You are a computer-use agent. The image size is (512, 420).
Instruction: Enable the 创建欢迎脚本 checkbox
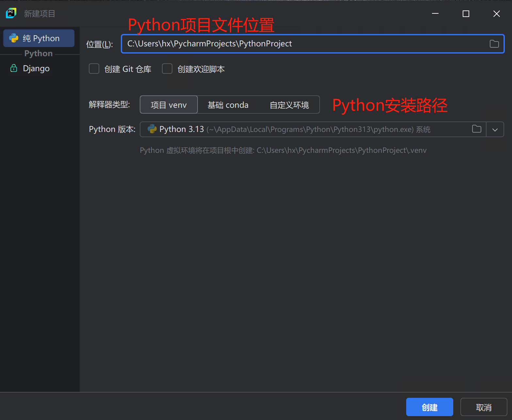coord(167,69)
